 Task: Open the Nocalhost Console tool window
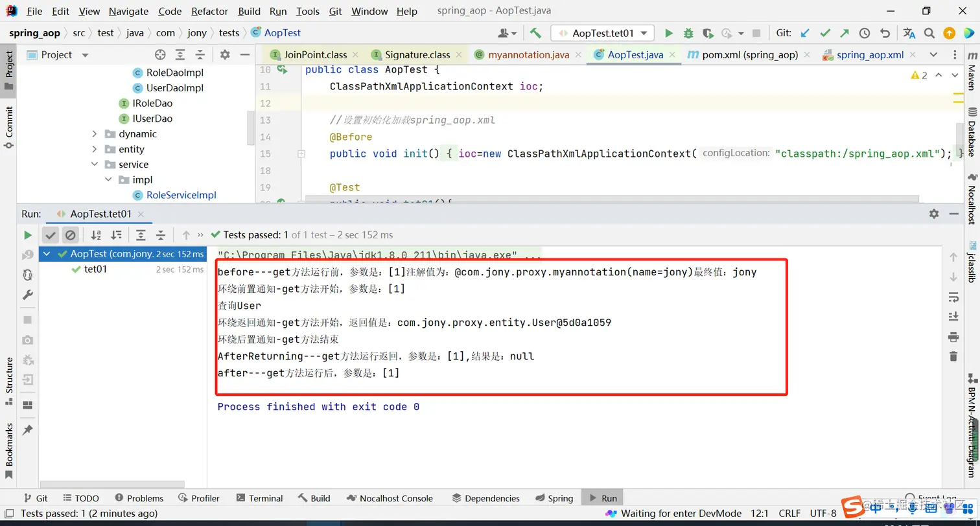click(390, 498)
